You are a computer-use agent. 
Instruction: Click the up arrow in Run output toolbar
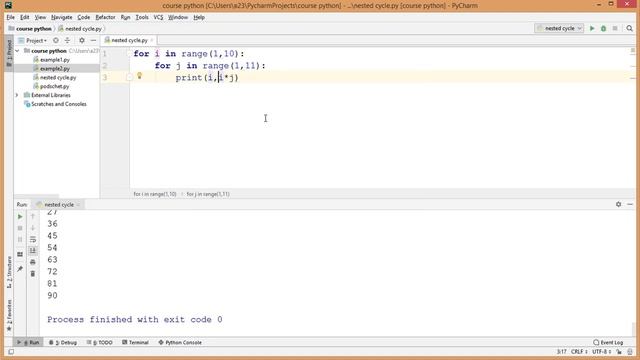click(x=33, y=216)
